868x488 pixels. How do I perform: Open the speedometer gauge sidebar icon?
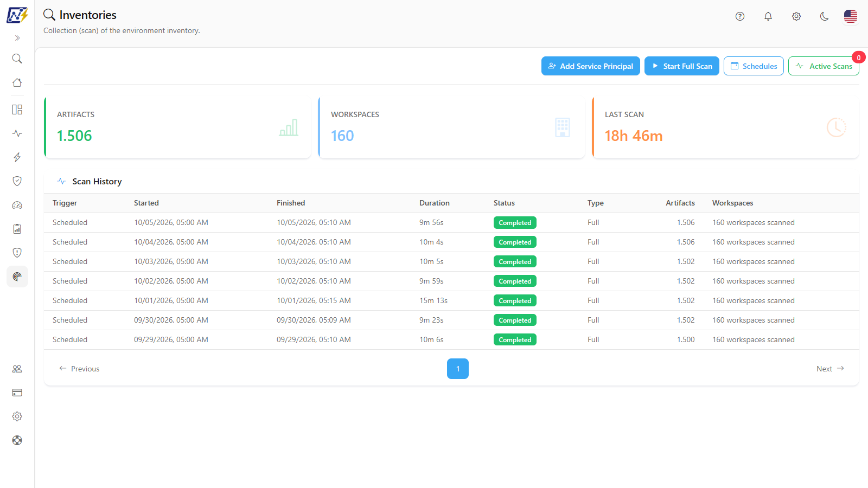(17, 205)
